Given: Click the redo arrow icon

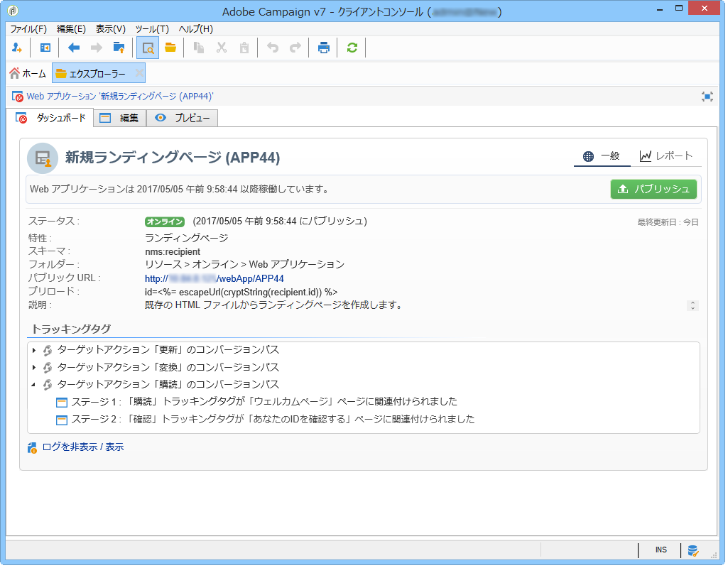Looking at the screenshot, I should 295,48.
